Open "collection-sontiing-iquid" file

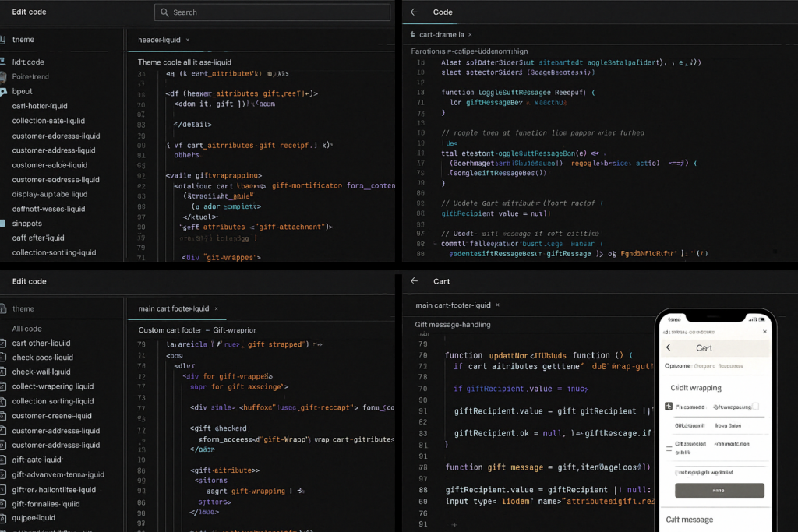pos(54,253)
